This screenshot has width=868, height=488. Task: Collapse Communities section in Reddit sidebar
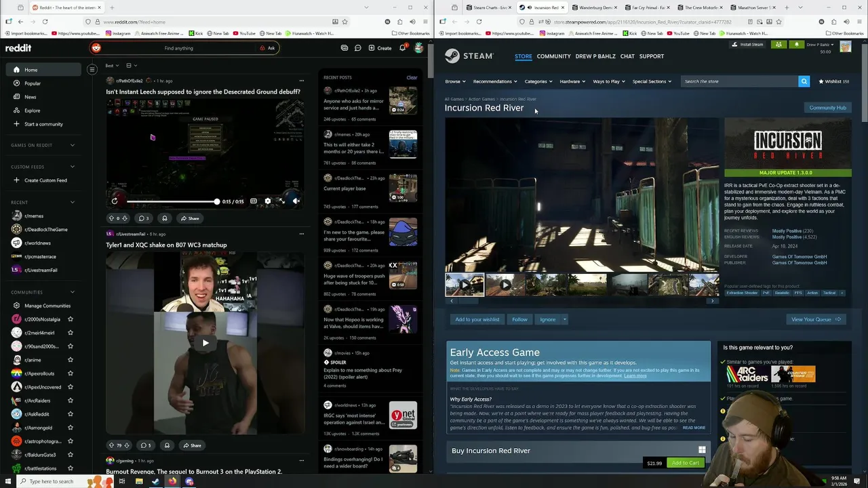73,292
